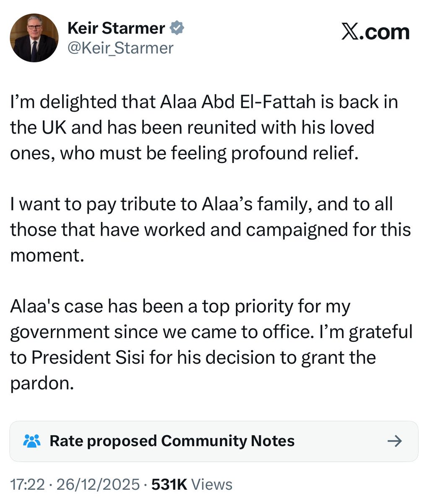Click the ".com" text beside the X logo

pyautogui.click(x=386, y=32)
